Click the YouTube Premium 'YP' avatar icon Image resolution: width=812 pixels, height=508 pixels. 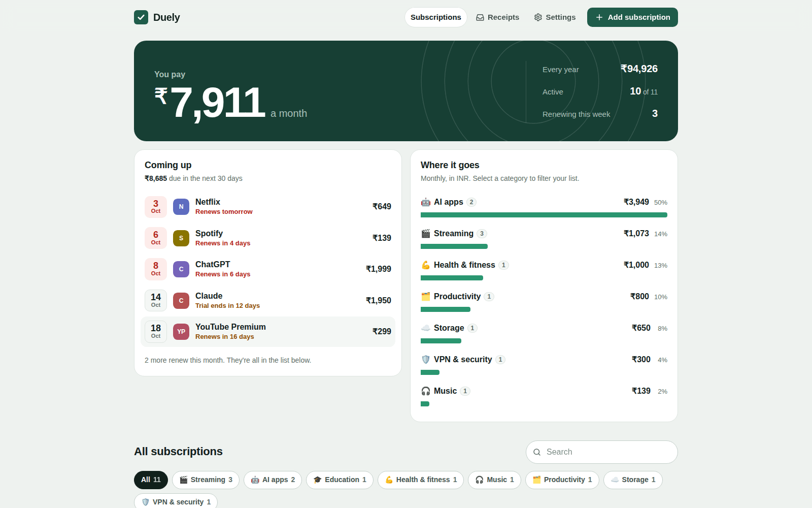point(181,332)
